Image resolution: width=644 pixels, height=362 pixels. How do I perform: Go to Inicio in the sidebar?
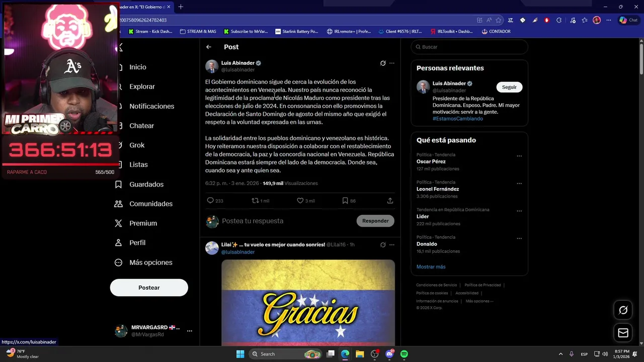point(138,67)
